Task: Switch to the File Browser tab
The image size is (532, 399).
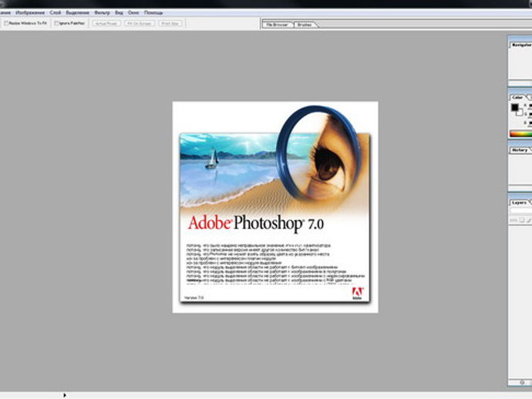Action: [x=277, y=25]
